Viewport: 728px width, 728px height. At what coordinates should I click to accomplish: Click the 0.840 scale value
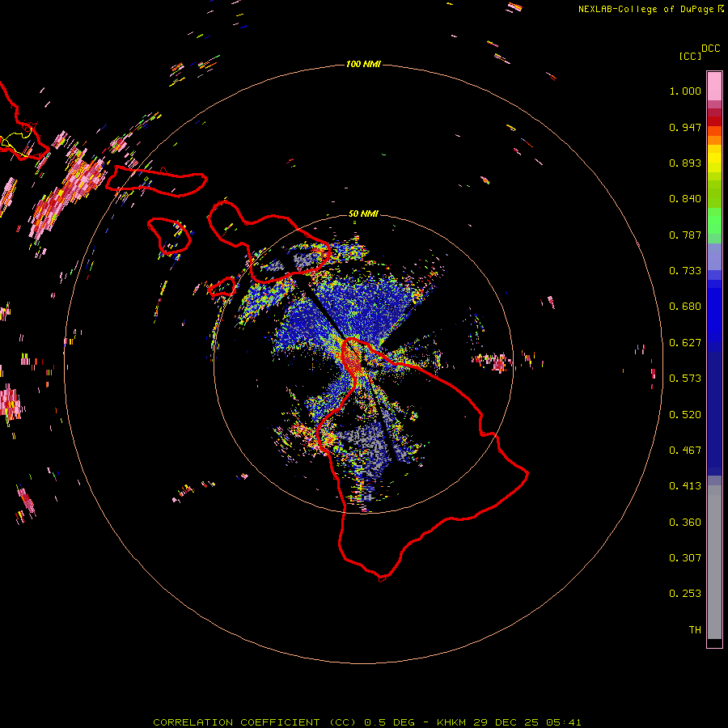coord(685,199)
